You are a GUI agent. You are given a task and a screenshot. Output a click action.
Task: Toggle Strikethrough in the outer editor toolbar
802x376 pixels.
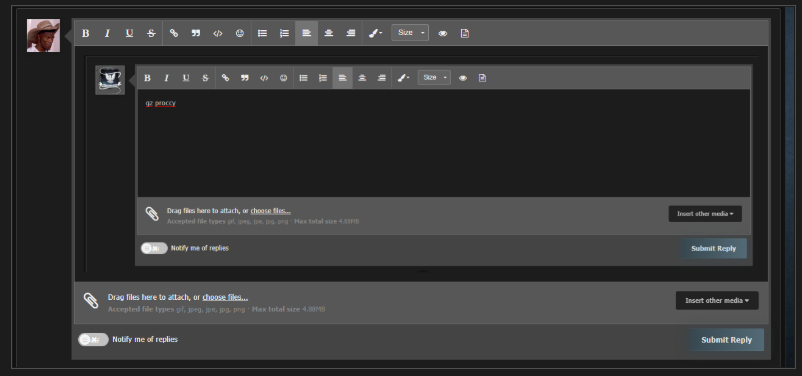pyautogui.click(x=151, y=33)
